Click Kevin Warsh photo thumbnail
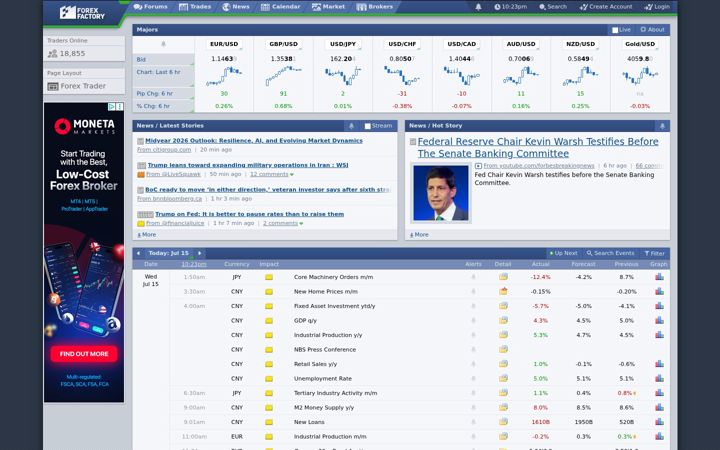The height and width of the screenshot is (450, 720). (440, 193)
